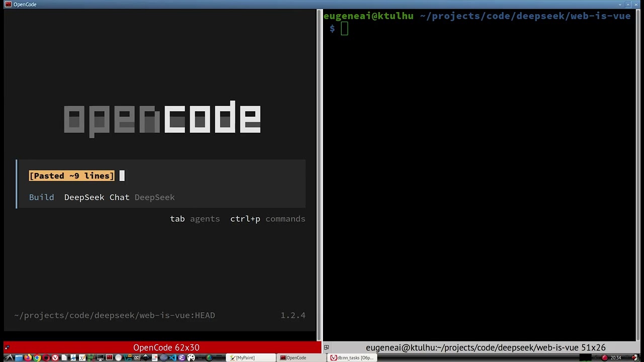Open the Arch Linux application menu

pyautogui.click(x=9, y=358)
